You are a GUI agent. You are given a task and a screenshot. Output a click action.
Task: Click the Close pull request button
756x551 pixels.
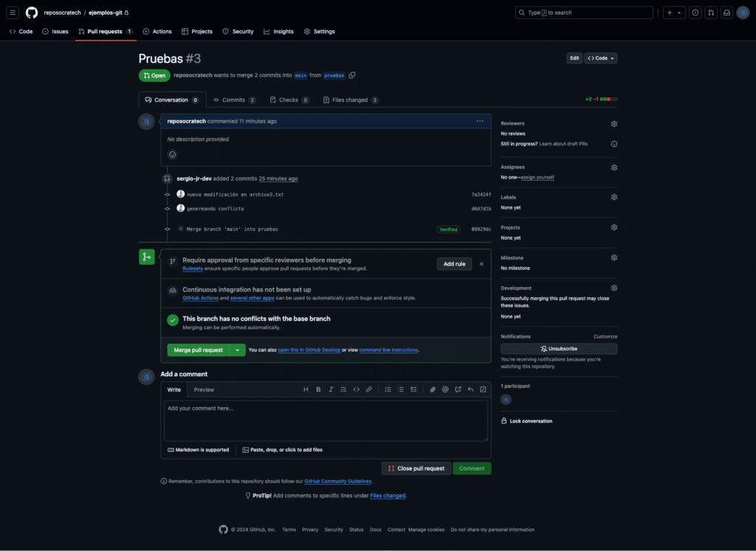416,468
